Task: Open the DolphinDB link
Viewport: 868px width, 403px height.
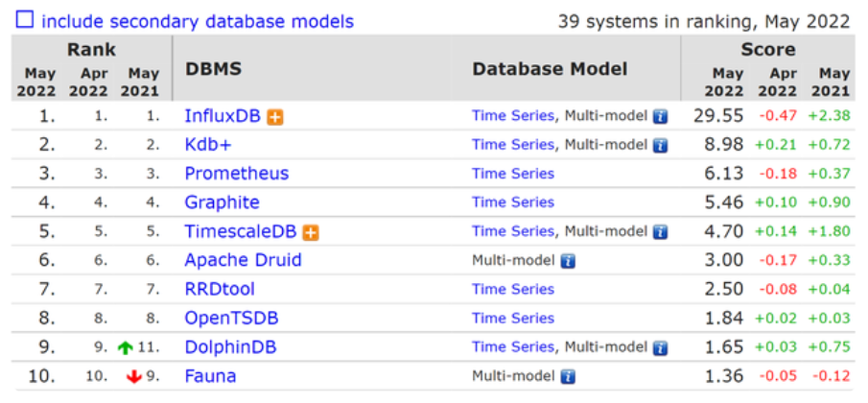Action: pyautogui.click(x=230, y=347)
